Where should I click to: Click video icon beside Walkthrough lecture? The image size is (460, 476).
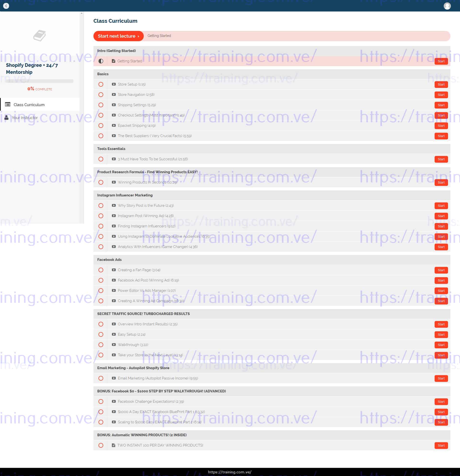click(114, 345)
